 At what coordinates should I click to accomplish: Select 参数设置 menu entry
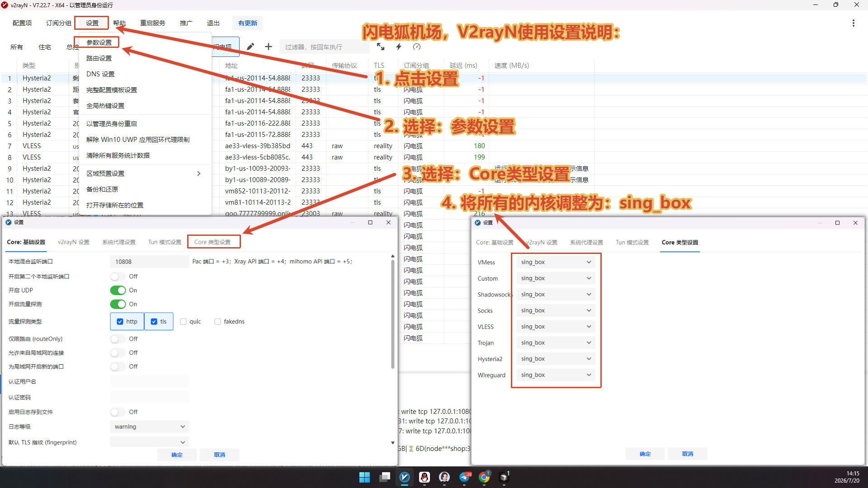tap(99, 42)
